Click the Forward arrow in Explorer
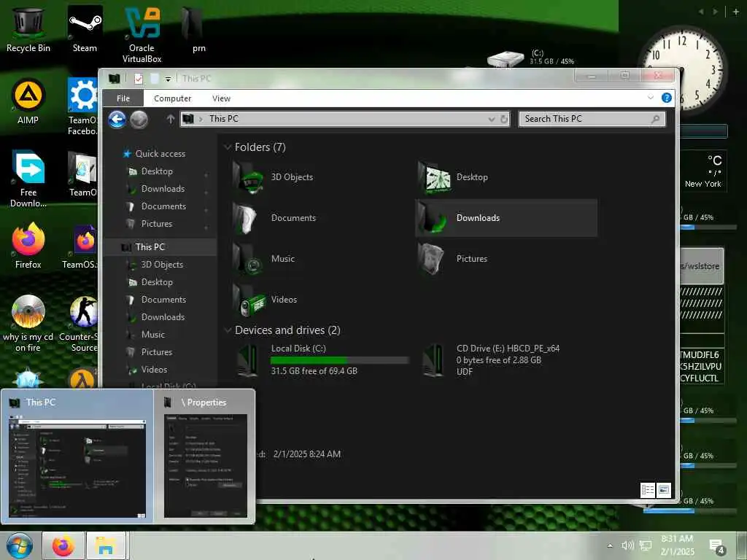Screen dimensions: 747x560 point(139,119)
